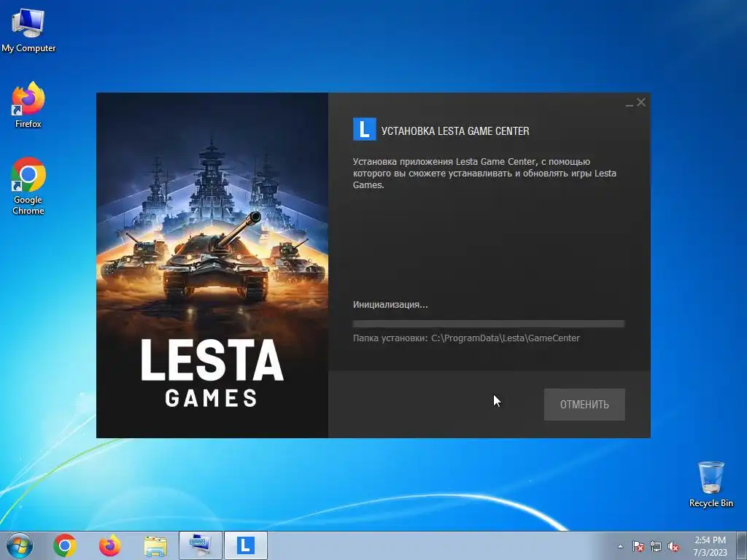Image resolution: width=747 pixels, height=560 pixels.
Task: Click the Папка установки path text
Action: coord(466,338)
